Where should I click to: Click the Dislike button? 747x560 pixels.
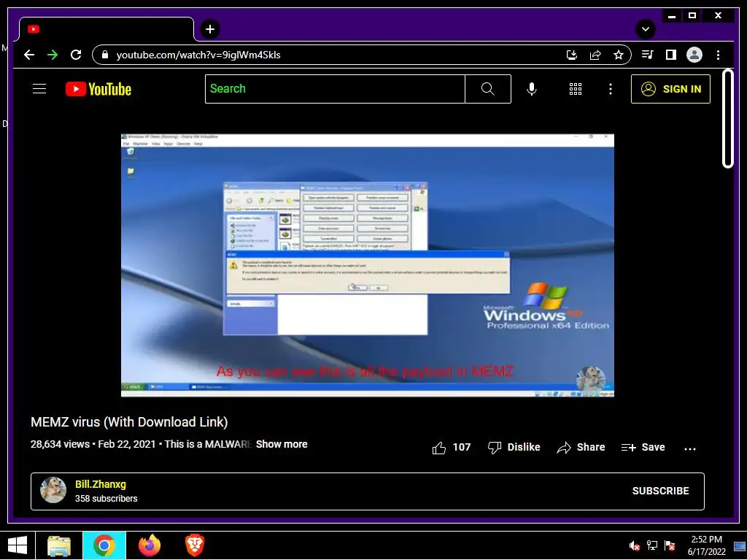click(514, 447)
